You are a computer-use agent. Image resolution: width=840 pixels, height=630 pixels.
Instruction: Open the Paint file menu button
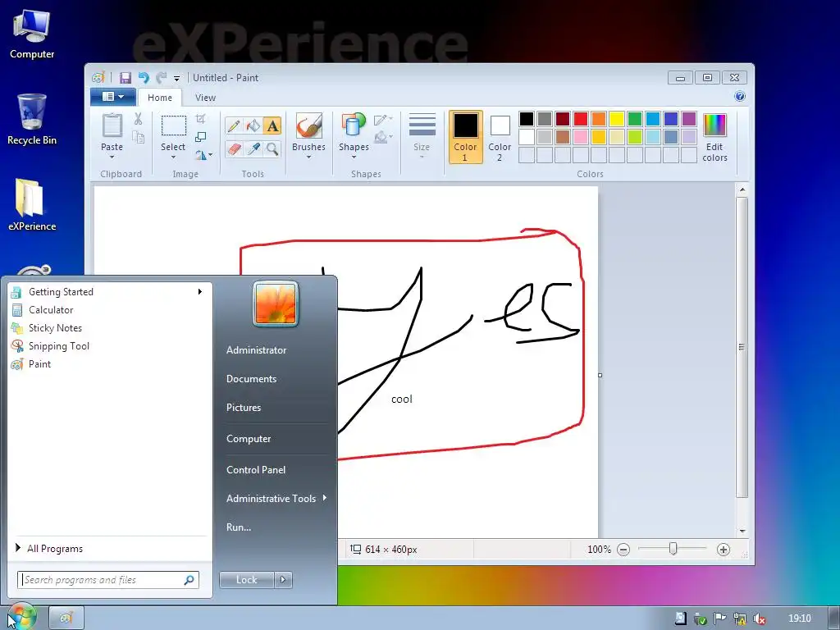(x=113, y=97)
